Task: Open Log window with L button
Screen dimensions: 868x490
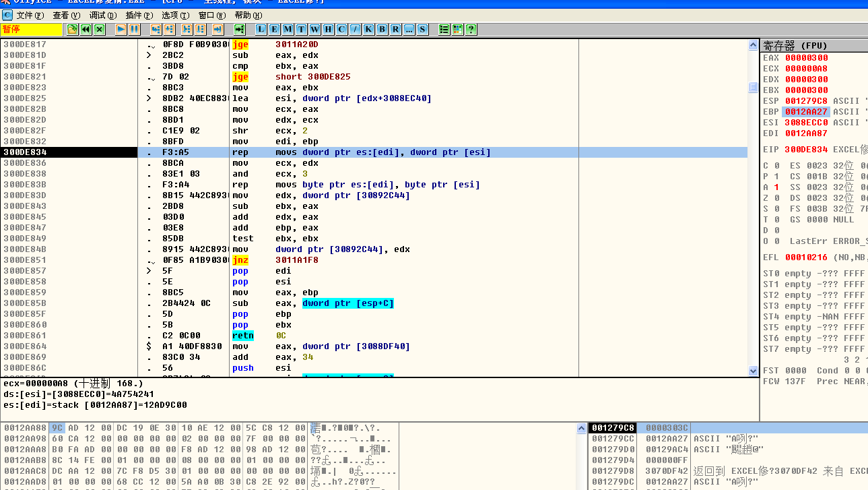Action: pyautogui.click(x=261, y=29)
